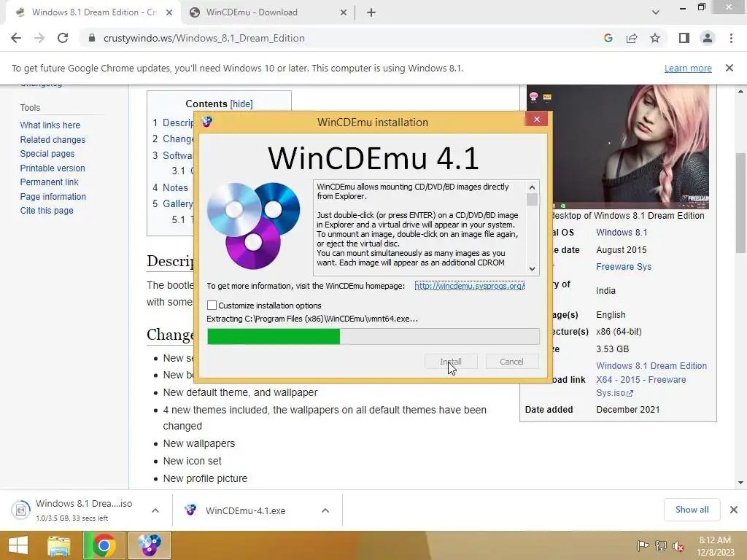
Task: Open Permanent link in Tools
Action: (x=49, y=182)
